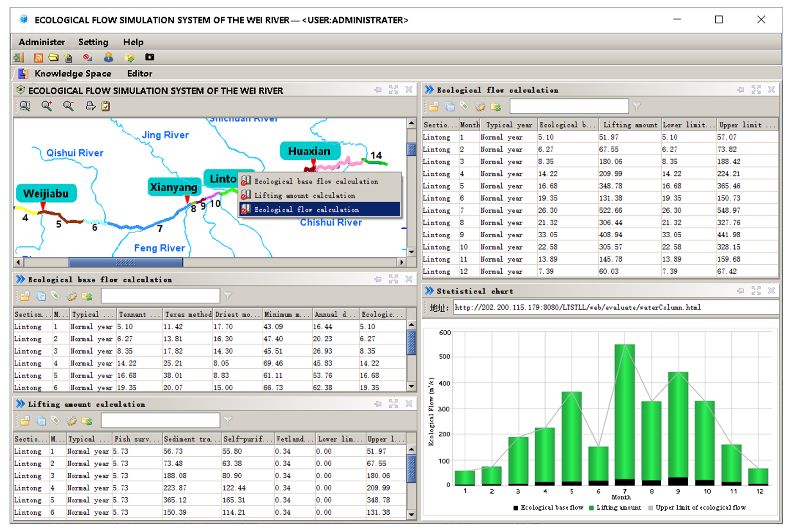
Task: Click the Ecological flow calculation filter text box
Action: 569,107
